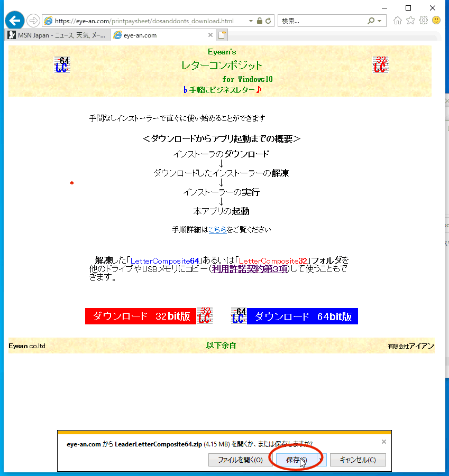Expand the address bar URL history dropdown
449x476 pixels.
tap(251, 21)
